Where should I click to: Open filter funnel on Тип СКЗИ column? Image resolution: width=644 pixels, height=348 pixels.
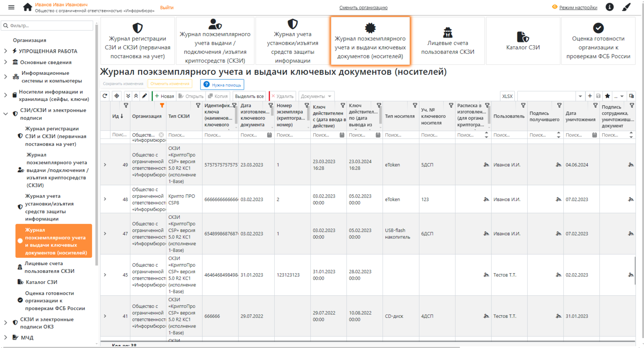pos(198,105)
